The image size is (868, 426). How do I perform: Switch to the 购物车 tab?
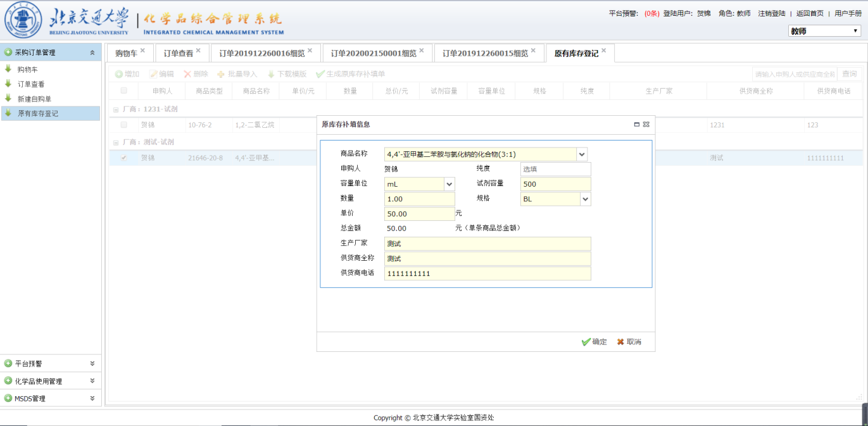coord(126,54)
